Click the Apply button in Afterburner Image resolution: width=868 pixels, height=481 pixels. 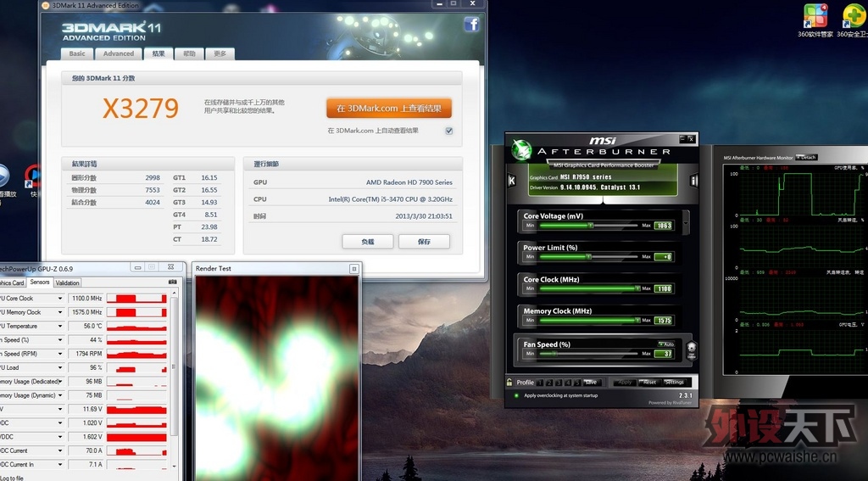pos(625,383)
